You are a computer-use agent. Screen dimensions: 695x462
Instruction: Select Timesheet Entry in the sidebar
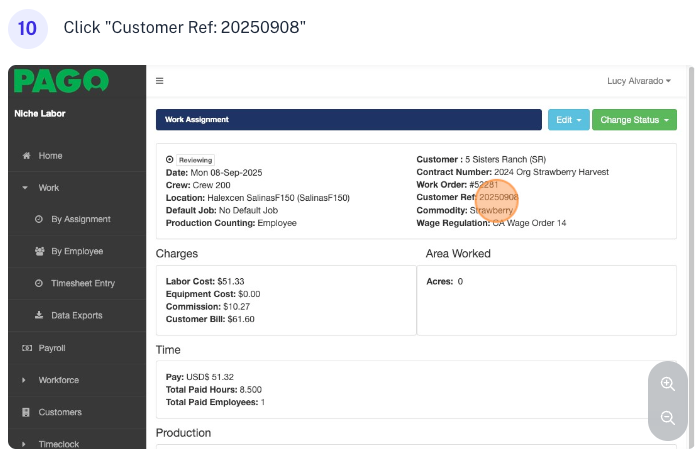(82, 283)
